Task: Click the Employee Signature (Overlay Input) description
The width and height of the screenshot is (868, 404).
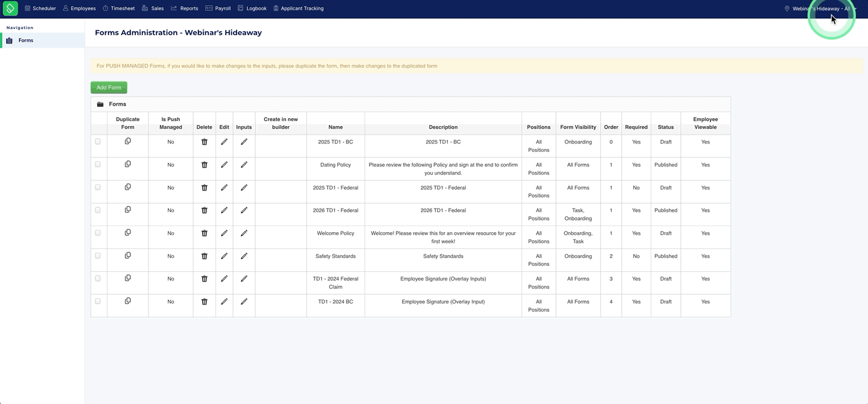Action: coord(443,301)
